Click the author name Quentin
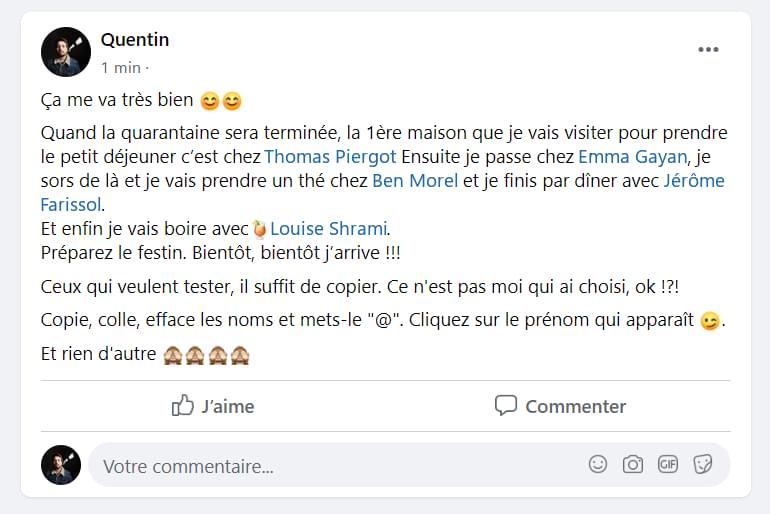The height and width of the screenshot is (514, 770). [135, 40]
